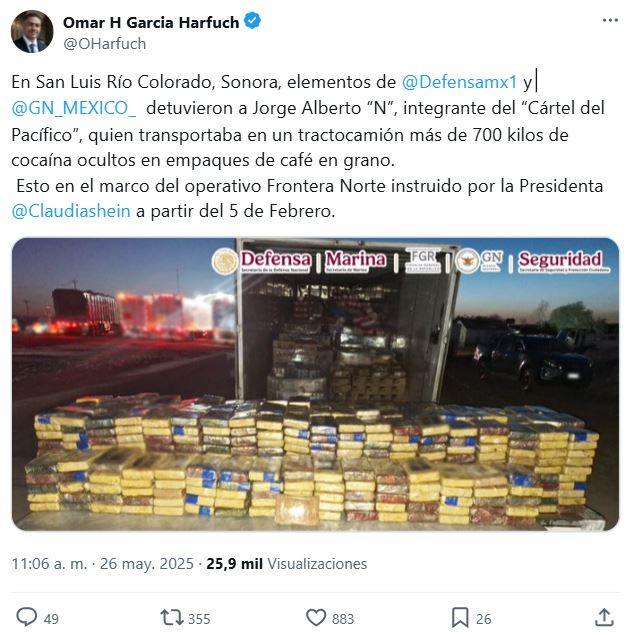Click the 26 bookmarks count
The image size is (632, 635).
point(483,619)
